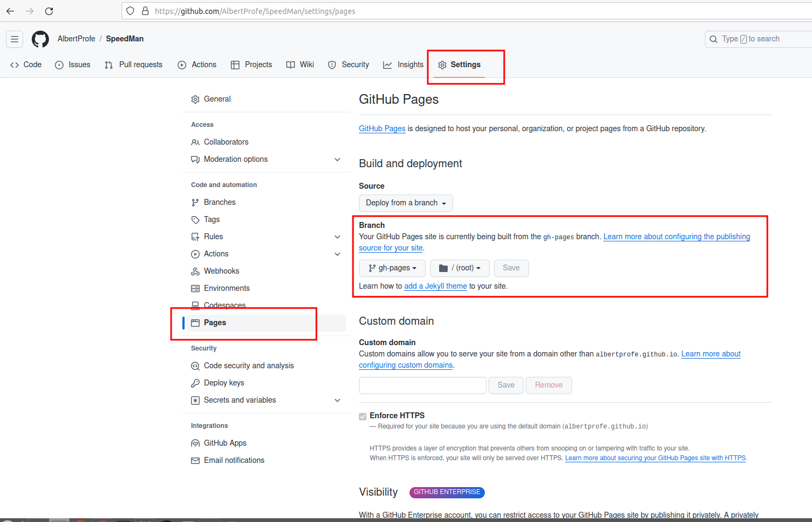Viewport: 812px width, 522px height.
Task: View the Insights tab
Action: (404, 65)
